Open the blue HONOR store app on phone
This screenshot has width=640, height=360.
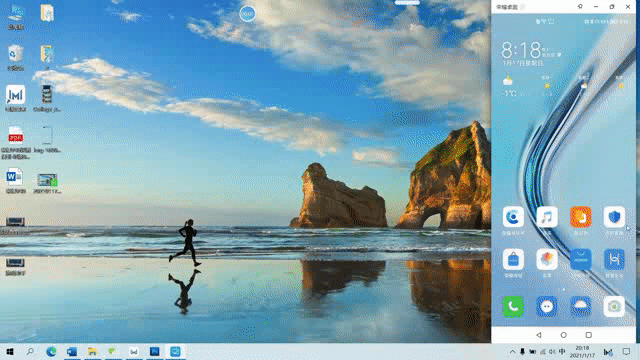pyautogui.click(x=580, y=260)
